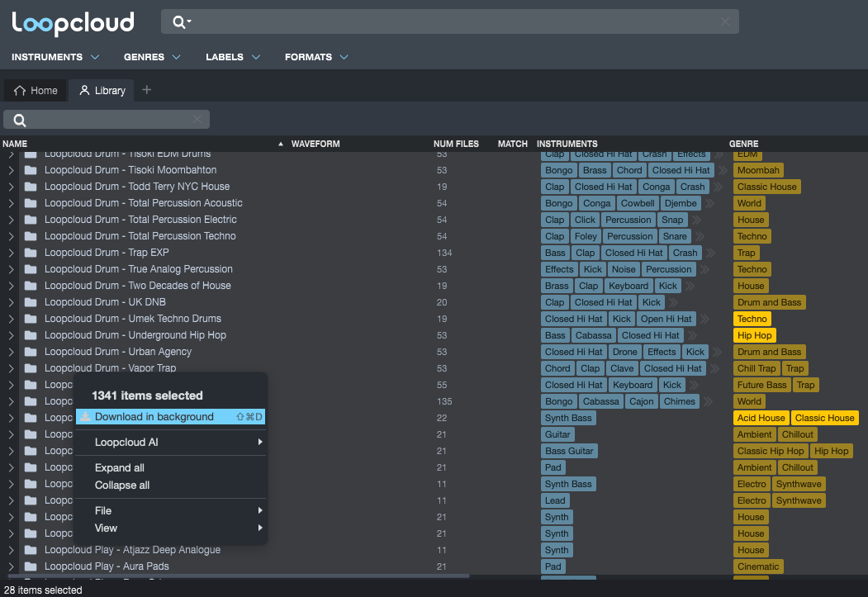This screenshot has width=868, height=597.
Task: Add a new tab with the plus icon
Action: 147,90
